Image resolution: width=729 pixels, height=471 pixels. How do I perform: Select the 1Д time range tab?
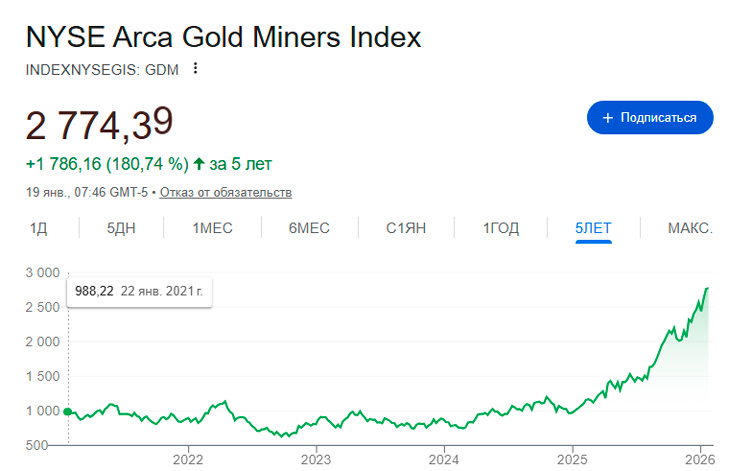39,228
